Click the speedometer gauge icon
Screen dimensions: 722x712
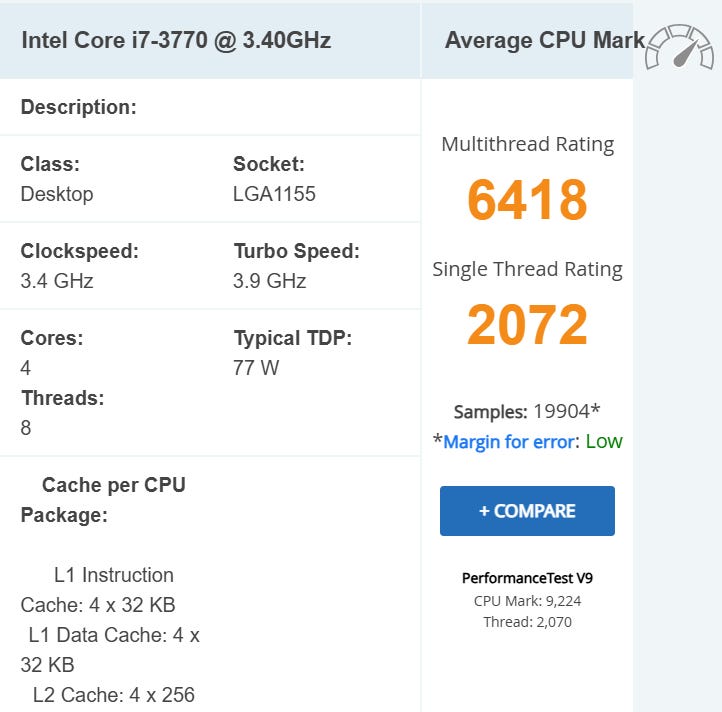coord(680,47)
